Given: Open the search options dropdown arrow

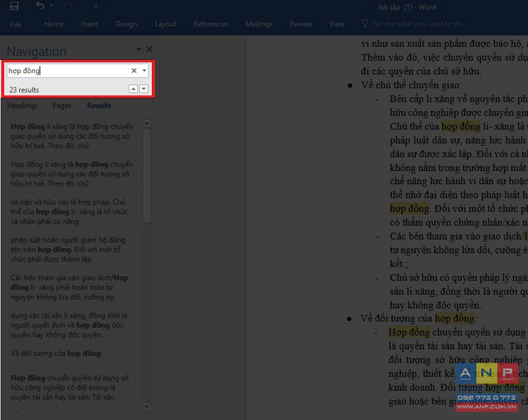Looking at the screenshot, I should point(144,71).
